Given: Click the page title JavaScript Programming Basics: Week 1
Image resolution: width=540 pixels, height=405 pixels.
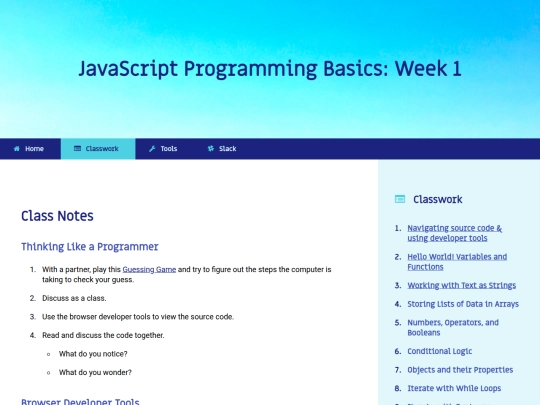Looking at the screenshot, I should [270, 69].
